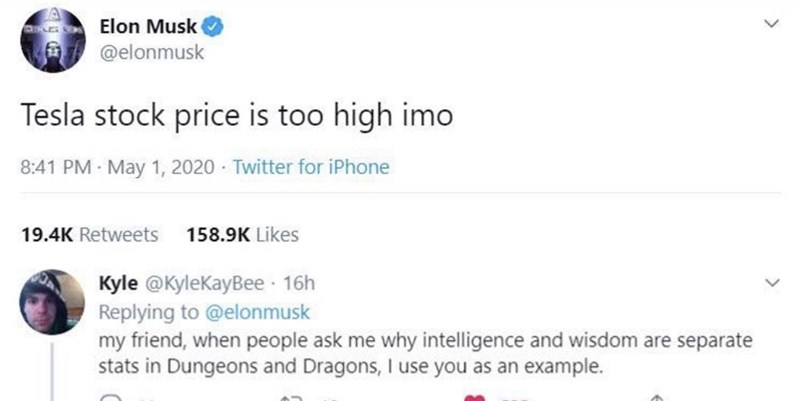
Task: Expand the main tweet's options chevron
Action: pyautogui.click(x=769, y=28)
